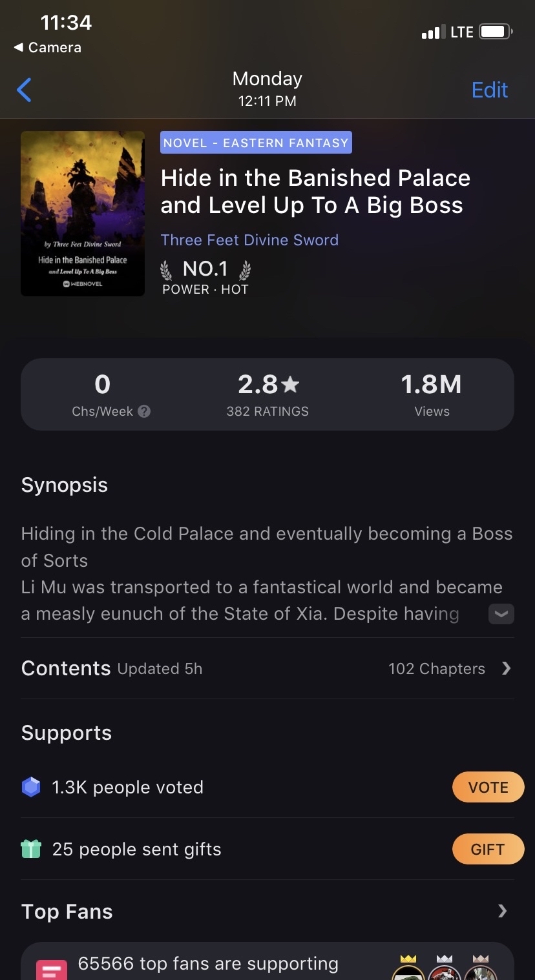The width and height of the screenshot is (535, 980).
Task: Tap the book cover thumbnail
Action: (83, 214)
